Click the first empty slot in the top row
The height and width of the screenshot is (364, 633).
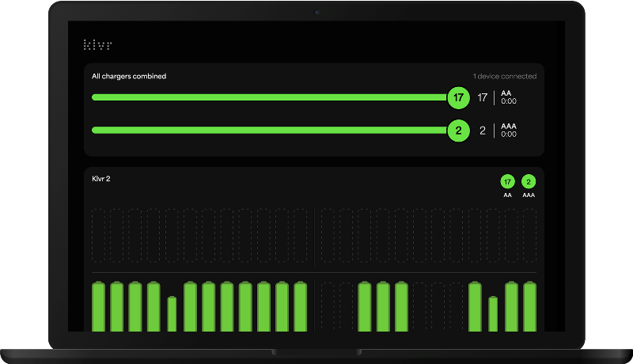(x=99, y=236)
